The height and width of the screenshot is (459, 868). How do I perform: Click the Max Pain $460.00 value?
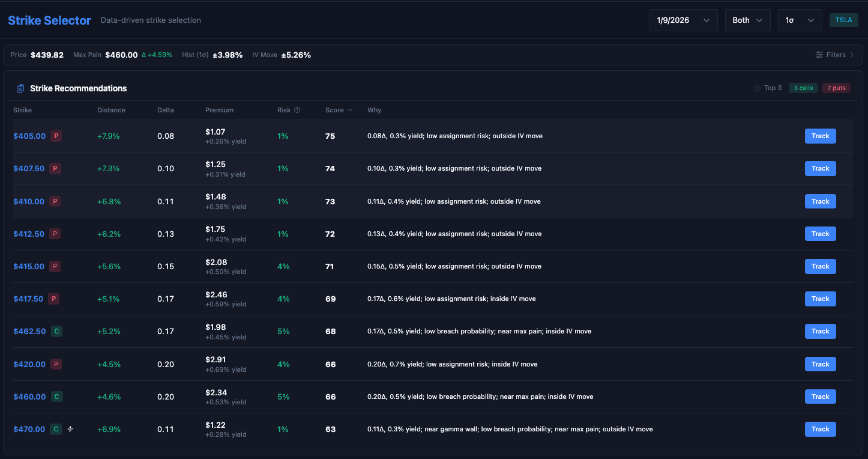tap(121, 55)
